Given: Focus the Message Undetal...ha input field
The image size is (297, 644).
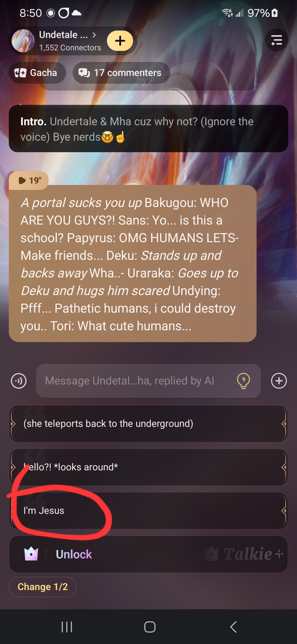Looking at the screenshot, I should (148, 381).
